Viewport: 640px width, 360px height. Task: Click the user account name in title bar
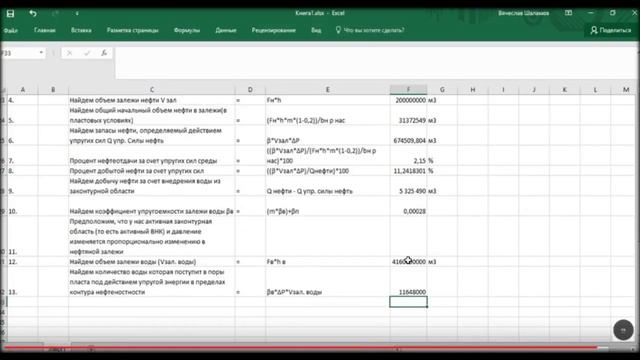click(x=523, y=13)
